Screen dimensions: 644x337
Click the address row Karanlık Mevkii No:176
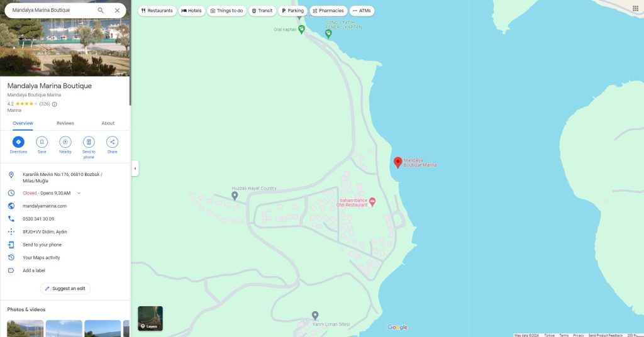tap(65, 178)
